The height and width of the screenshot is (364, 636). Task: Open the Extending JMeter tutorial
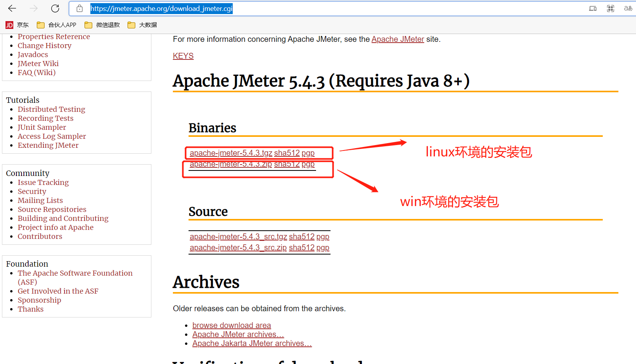pos(48,145)
